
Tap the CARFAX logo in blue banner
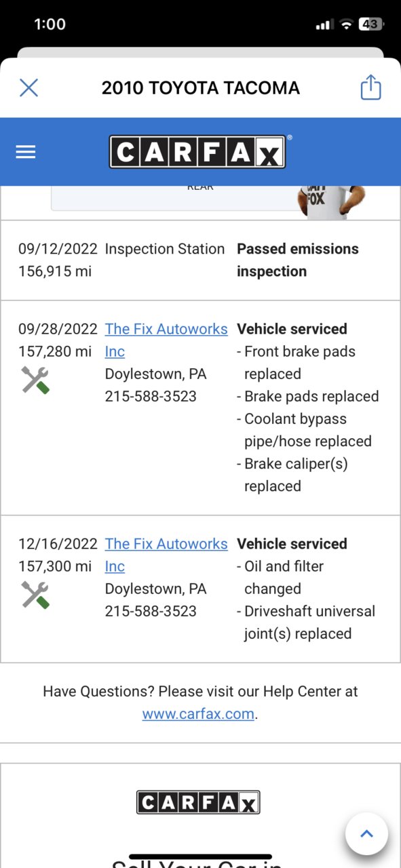pos(197,152)
